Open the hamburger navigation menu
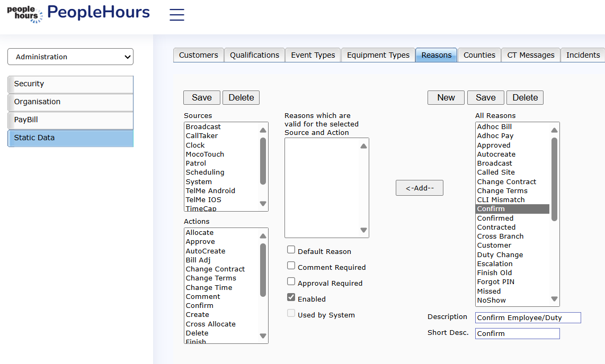Screen dimensions: 605x364 click(177, 15)
